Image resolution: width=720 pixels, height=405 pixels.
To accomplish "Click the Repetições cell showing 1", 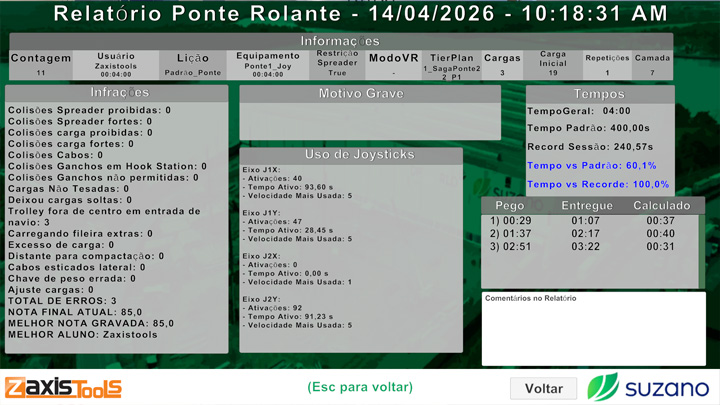I will (607, 65).
